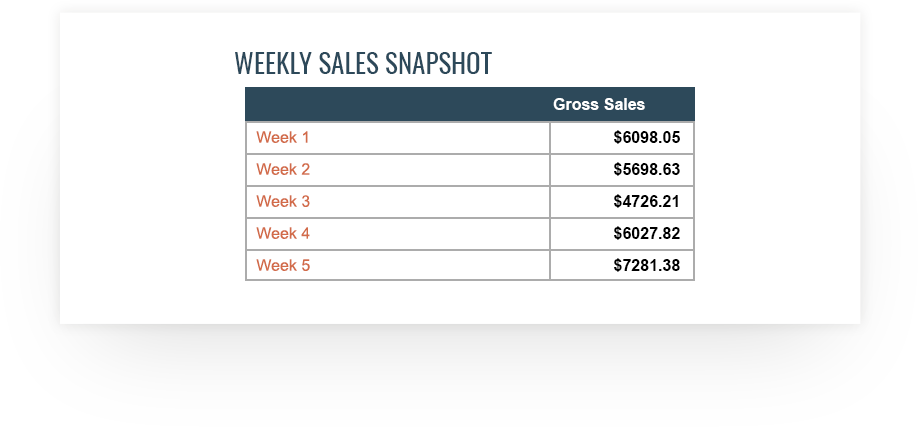Click the empty header cell beside Gross Sales

click(x=398, y=104)
